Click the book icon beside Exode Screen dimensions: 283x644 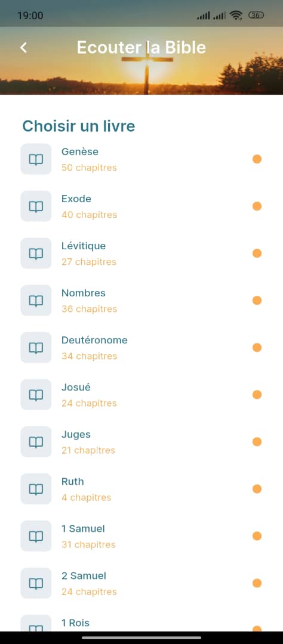click(36, 206)
